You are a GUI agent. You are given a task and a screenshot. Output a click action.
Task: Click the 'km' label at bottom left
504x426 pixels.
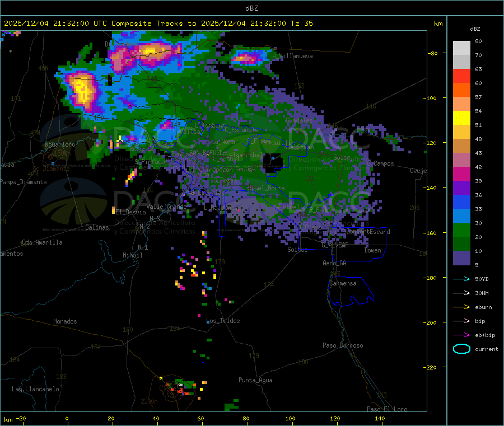[x=8, y=420]
